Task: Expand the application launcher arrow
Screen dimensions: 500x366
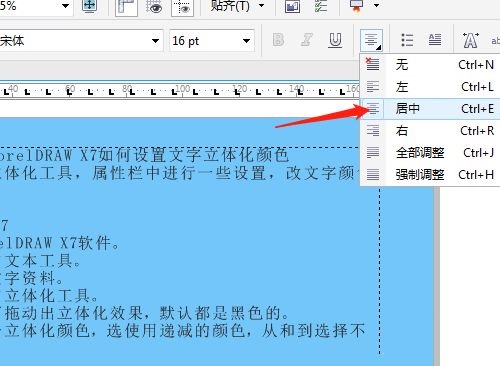Action: [x=377, y=6]
